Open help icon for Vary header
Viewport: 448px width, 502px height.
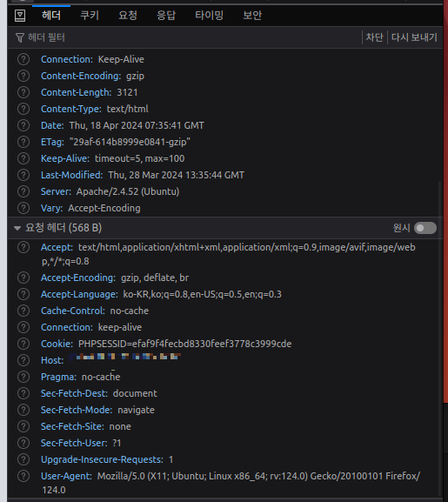[23, 208]
